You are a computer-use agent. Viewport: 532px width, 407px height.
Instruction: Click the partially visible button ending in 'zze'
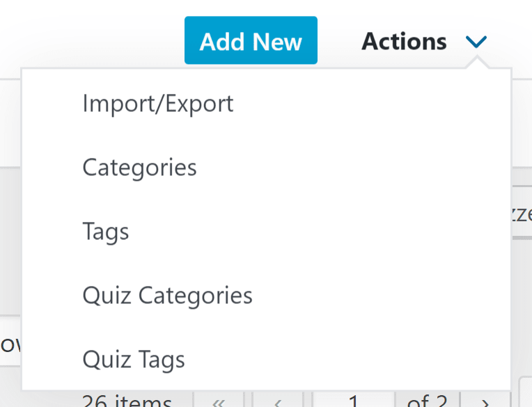point(522,213)
